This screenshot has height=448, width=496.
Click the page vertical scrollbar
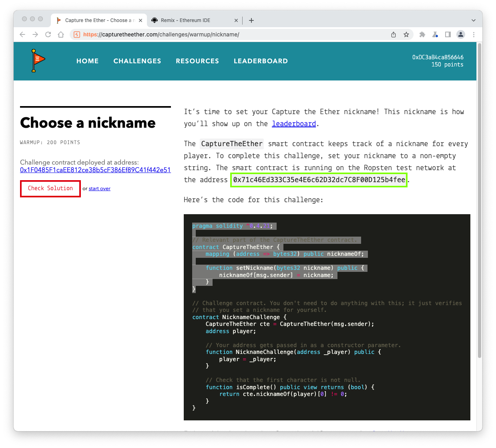(x=479, y=200)
